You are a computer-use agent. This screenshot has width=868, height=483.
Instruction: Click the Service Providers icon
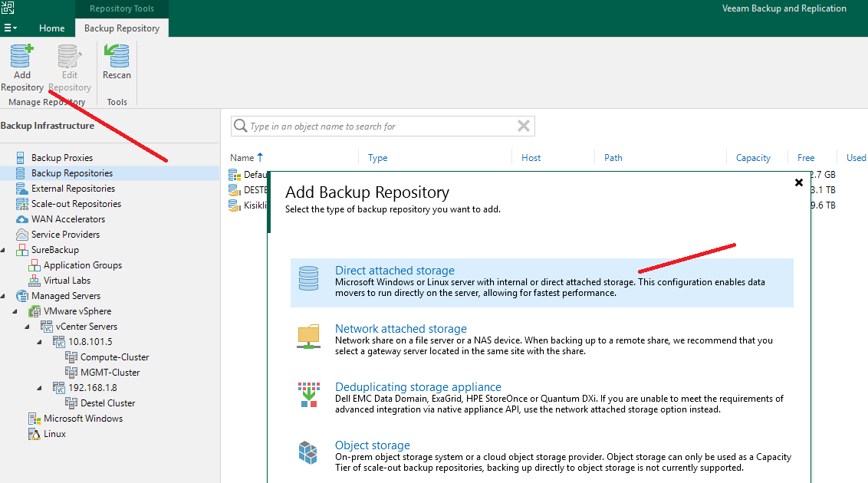(21, 235)
